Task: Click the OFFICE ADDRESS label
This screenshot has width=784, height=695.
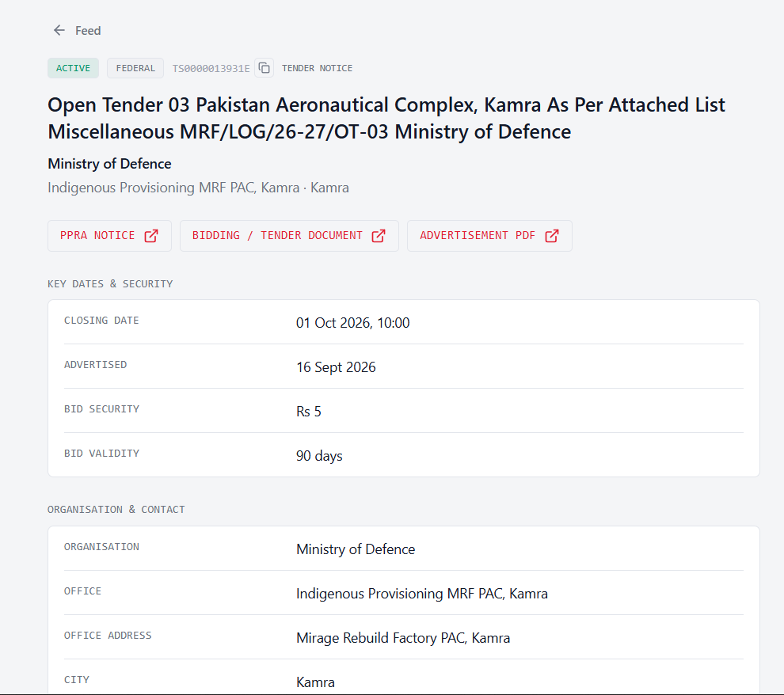Action: point(108,636)
